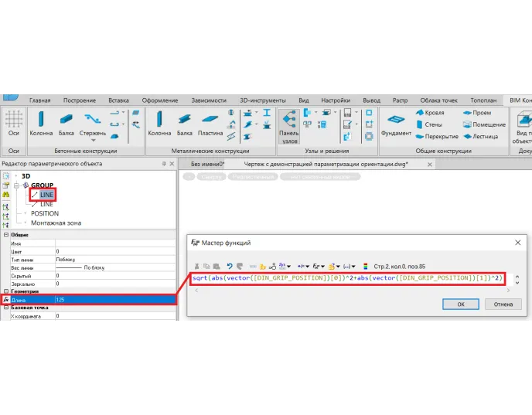Image resolution: width=532 pixels, height=415 pixels.
Task: Collapse the Общие properties section
Action: tap(6, 235)
